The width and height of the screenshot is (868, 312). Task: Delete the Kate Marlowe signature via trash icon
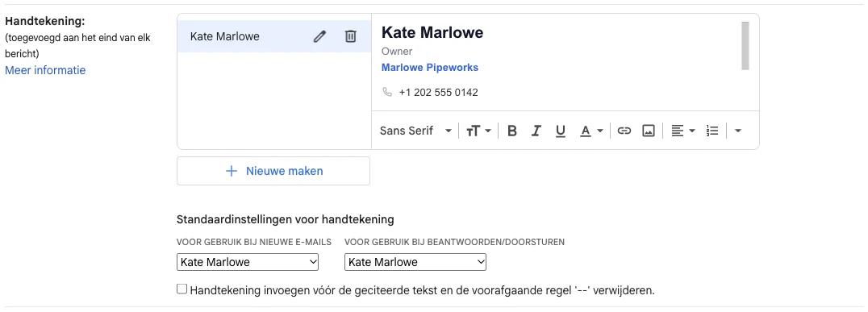(x=350, y=36)
